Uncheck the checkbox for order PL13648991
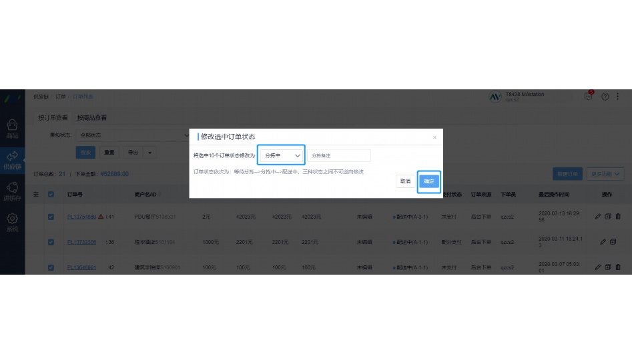This screenshot has height=364, width=632. click(51, 267)
